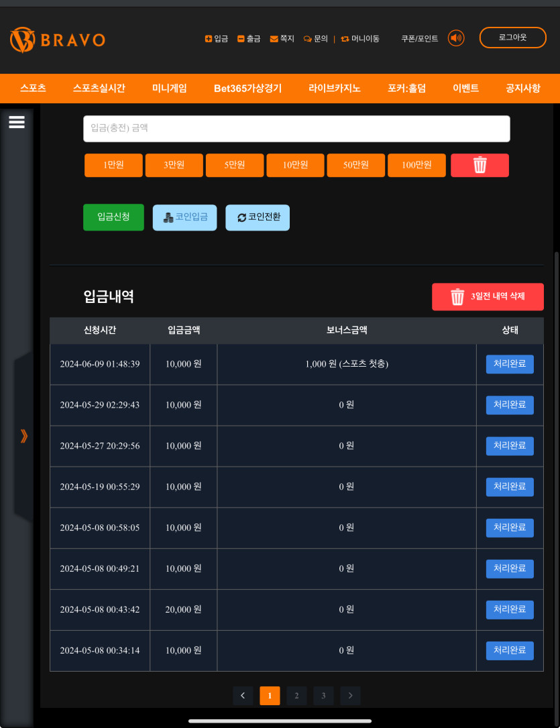Open 입금 deposit link in header
Screen dimensions: 560x728
[217, 39]
